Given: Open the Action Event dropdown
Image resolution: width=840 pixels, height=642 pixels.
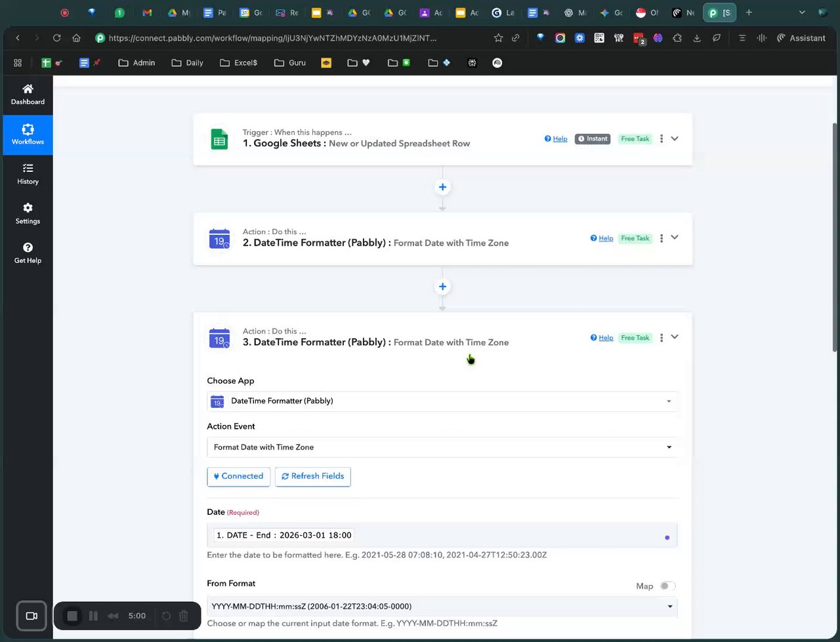Looking at the screenshot, I should pos(442,447).
